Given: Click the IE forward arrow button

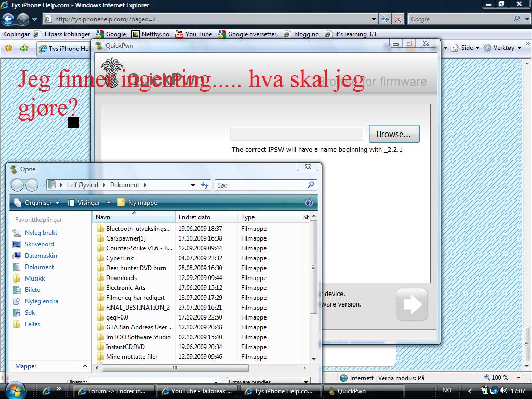Looking at the screenshot, I should pyautogui.click(x=23, y=19).
